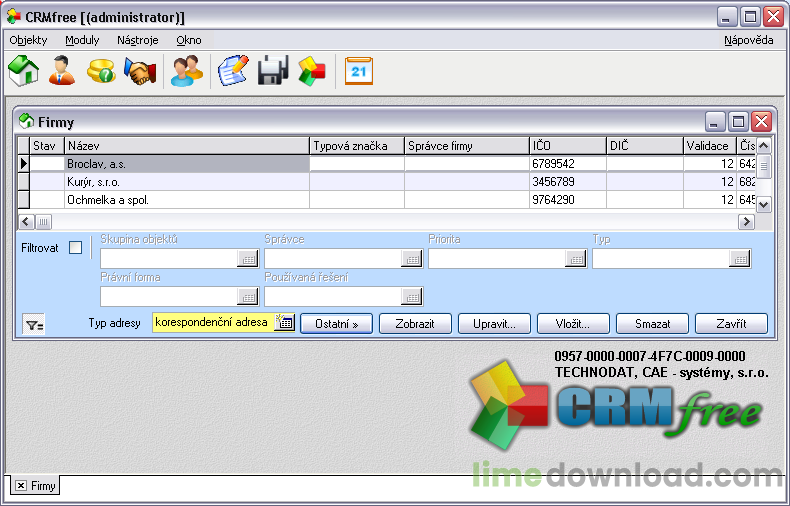Click the row selector of Kurýr, s.r.o.
The width and height of the screenshot is (790, 506).
coord(24,182)
